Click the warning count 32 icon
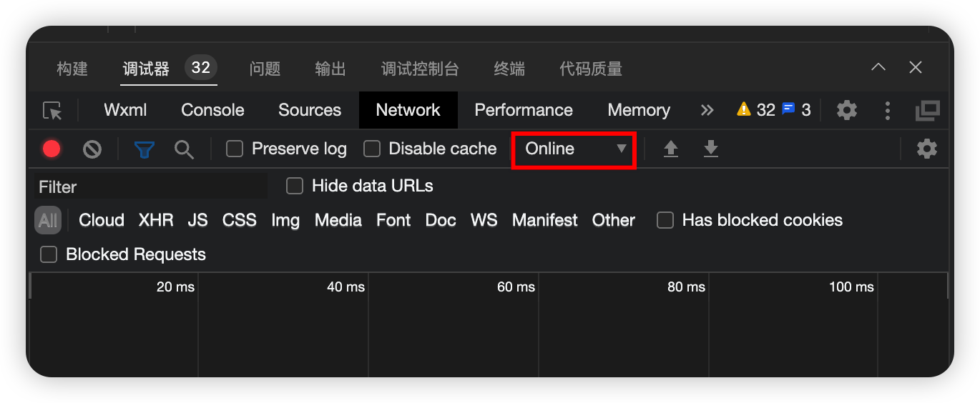 756,109
